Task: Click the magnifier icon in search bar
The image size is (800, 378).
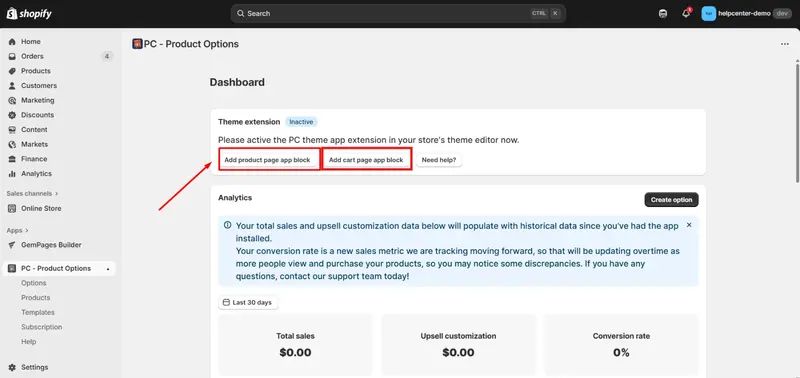Action: pos(240,14)
